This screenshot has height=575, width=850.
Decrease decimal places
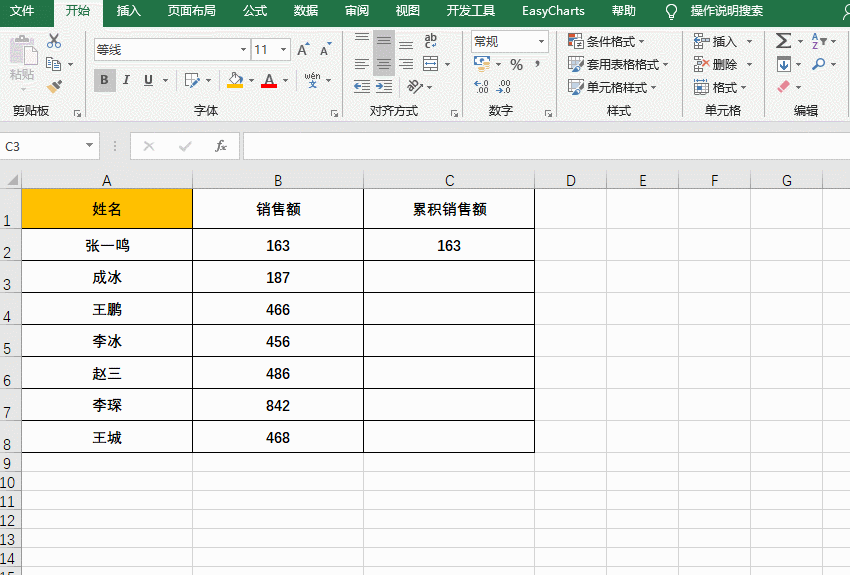504,87
